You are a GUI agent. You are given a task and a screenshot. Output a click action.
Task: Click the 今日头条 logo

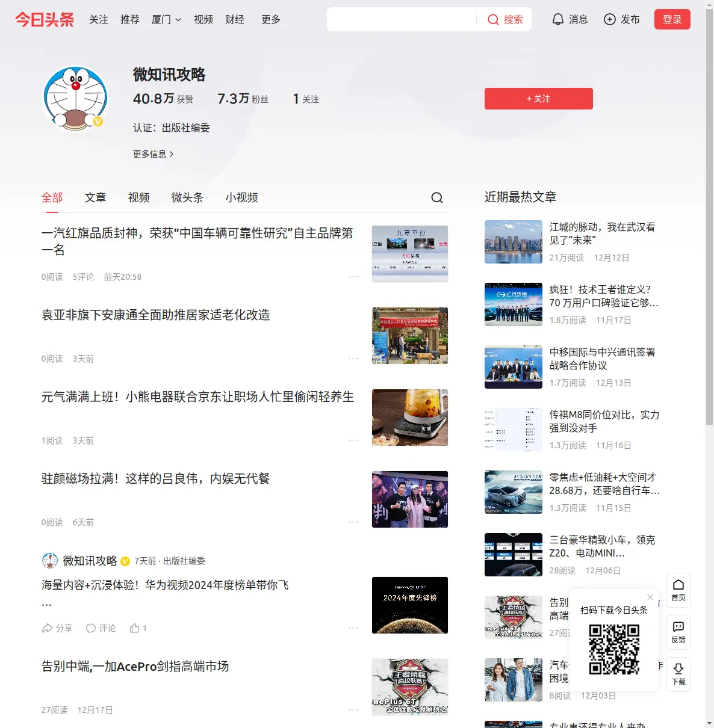(x=45, y=20)
